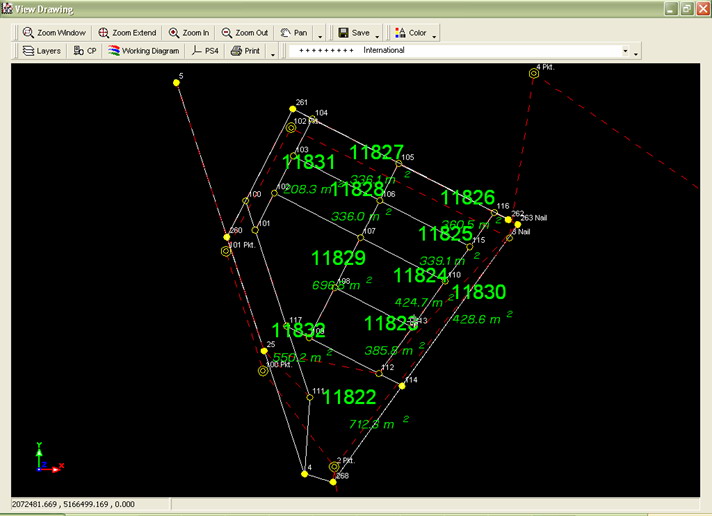Print the drawing
Image resolution: width=712 pixels, height=516 pixels.
tap(246, 50)
